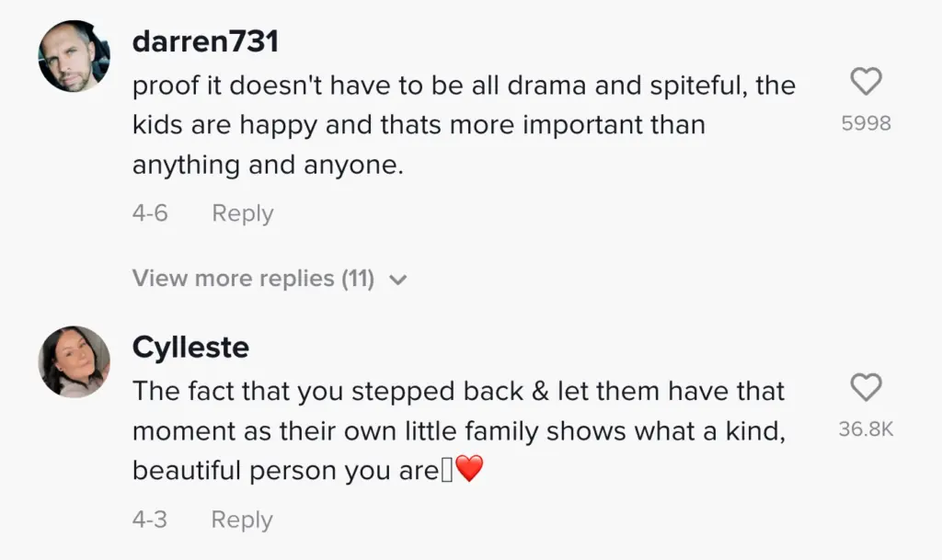This screenshot has height=560, width=942.
Task: Open darren731's profile picture
Action: coord(74,56)
